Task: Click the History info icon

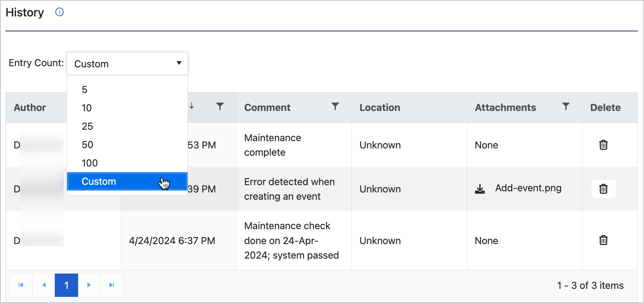Action: (59, 12)
